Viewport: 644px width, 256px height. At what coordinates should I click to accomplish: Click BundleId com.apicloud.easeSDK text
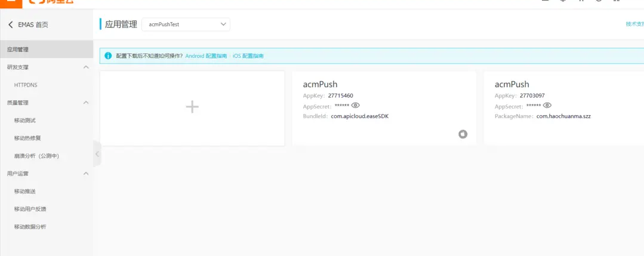tap(360, 116)
